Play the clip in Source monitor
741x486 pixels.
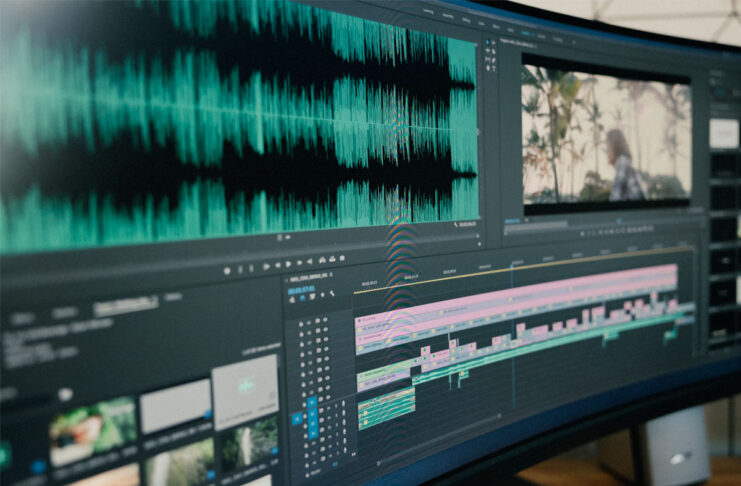(x=288, y=264)
